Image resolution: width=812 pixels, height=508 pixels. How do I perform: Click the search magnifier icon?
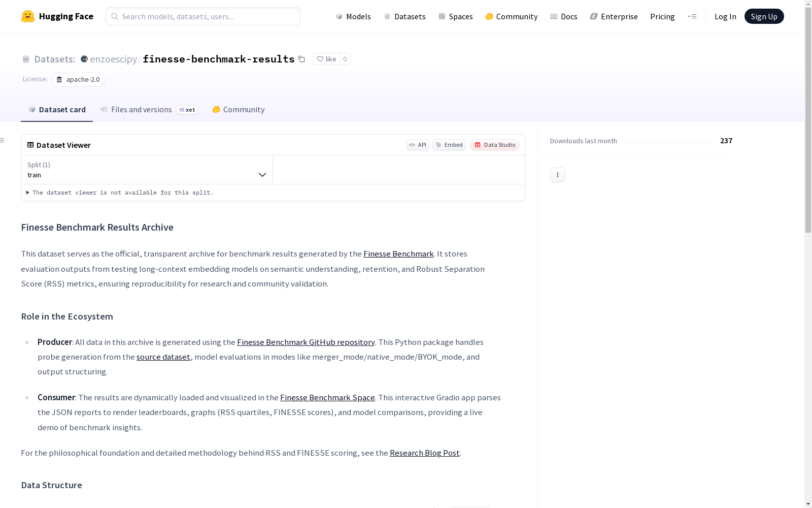coord(115,16)
